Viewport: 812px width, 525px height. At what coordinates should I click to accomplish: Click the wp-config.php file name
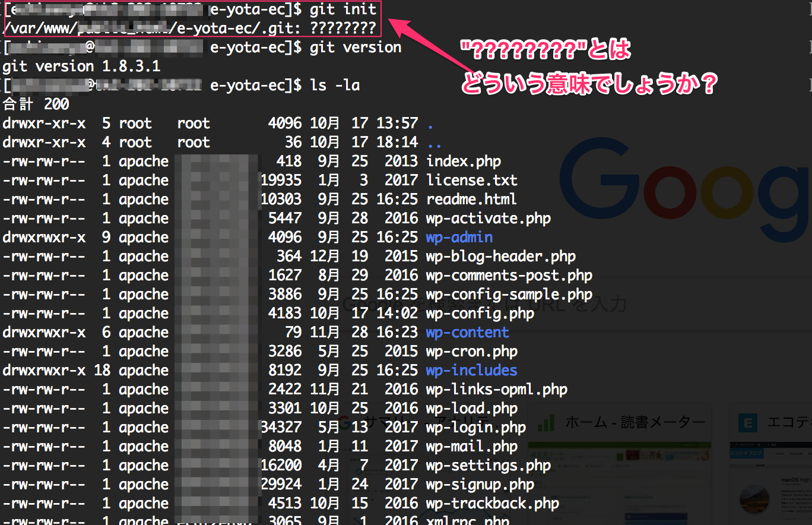480,314
